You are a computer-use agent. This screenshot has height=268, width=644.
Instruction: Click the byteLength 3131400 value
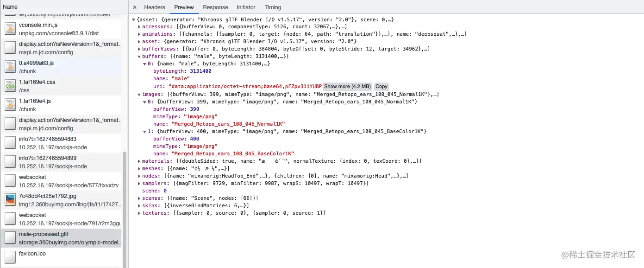pyautogui.click(x=200, y=71)
